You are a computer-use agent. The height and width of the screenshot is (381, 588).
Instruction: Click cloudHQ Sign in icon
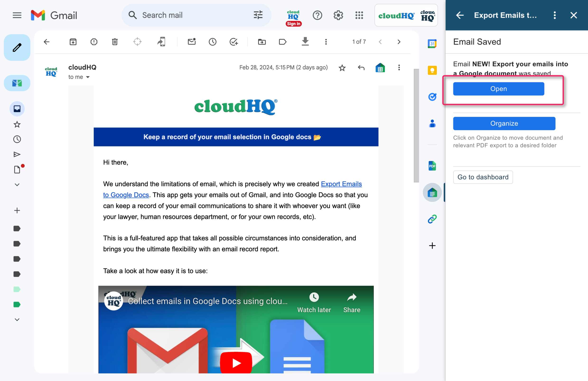click(294, 18)
